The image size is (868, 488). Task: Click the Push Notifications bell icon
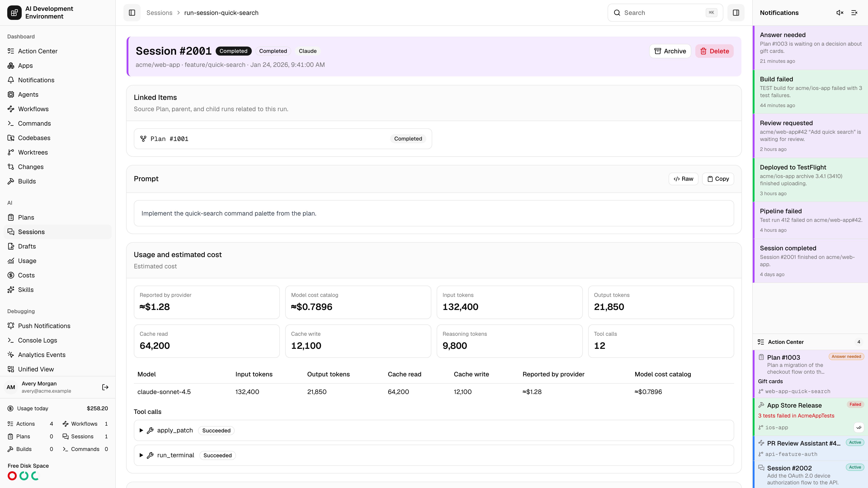pos(11,326)
